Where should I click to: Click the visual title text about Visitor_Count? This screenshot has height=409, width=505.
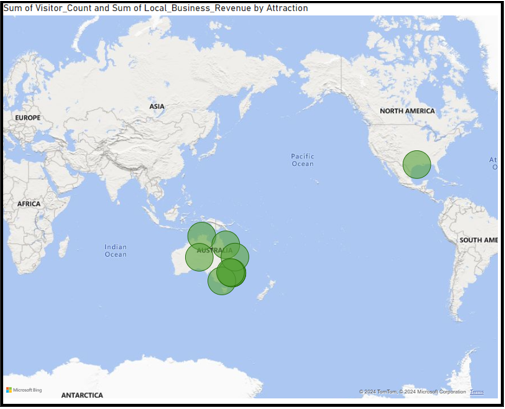click(x=156, y=8)
